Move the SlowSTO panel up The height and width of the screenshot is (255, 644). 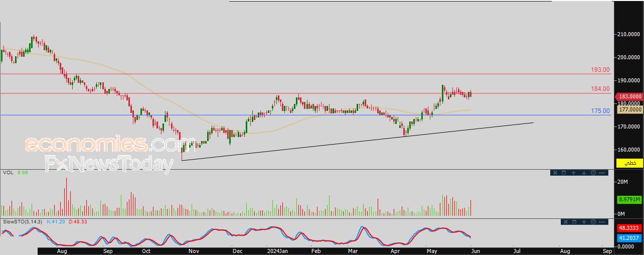pos(584,222)
